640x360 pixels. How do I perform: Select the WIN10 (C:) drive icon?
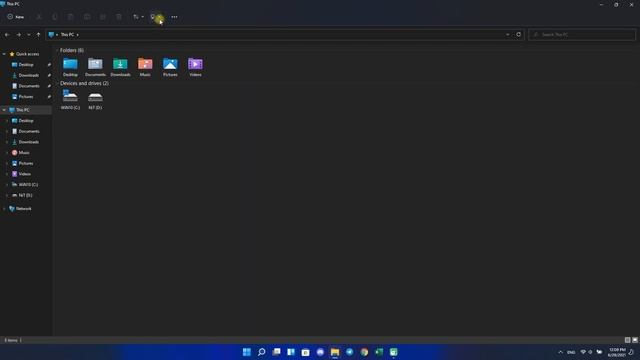coord(70,100)
